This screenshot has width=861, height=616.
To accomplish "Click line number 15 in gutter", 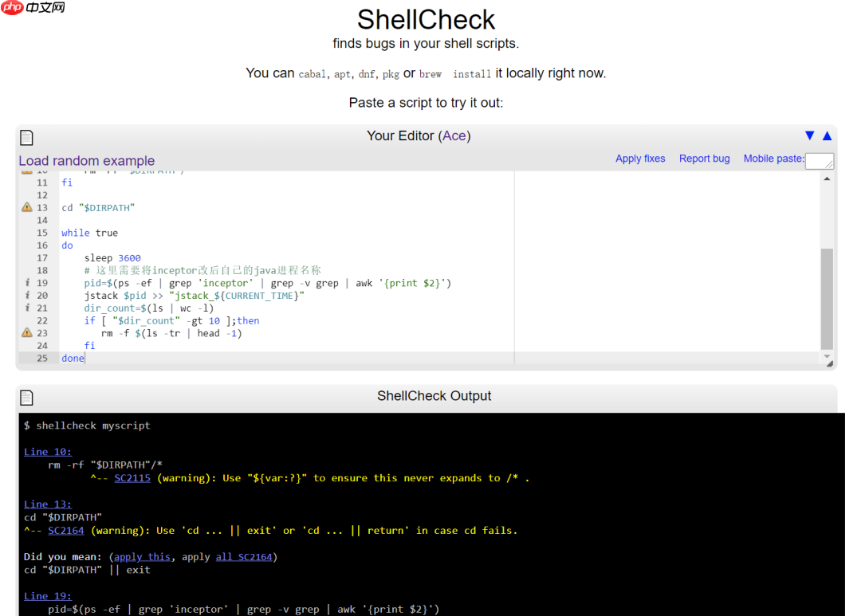I will click(x=42, y=233).
